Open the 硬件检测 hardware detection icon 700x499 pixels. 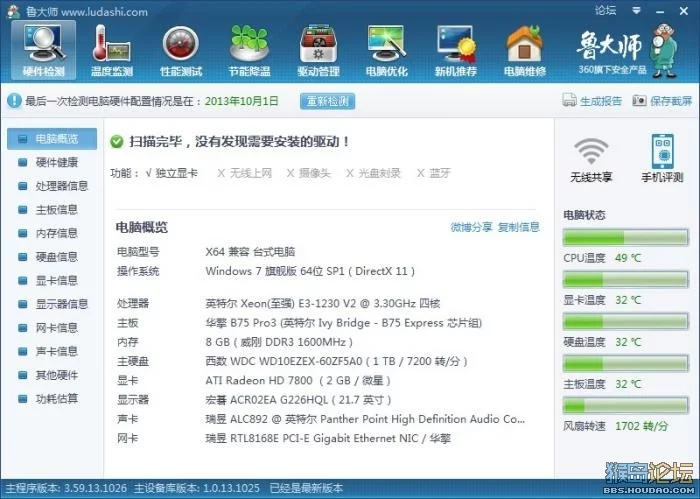[44, 50]
